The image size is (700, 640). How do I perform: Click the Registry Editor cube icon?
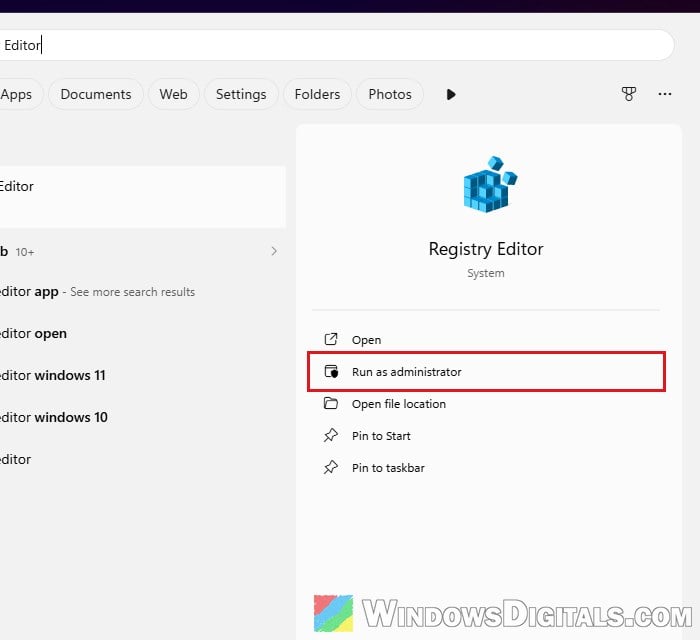pyautogui.click(x=490, y=184)
